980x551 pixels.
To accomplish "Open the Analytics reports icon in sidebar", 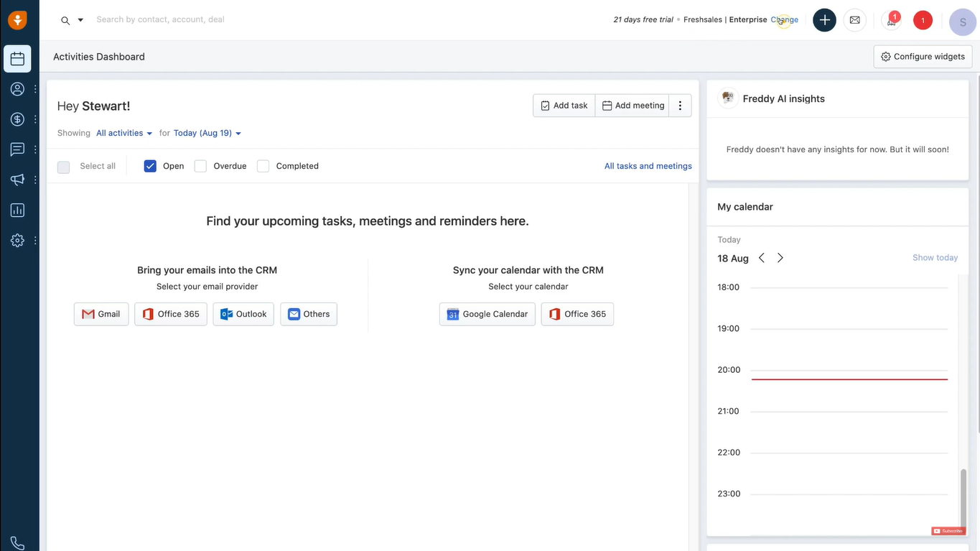I will pos(17,210).
